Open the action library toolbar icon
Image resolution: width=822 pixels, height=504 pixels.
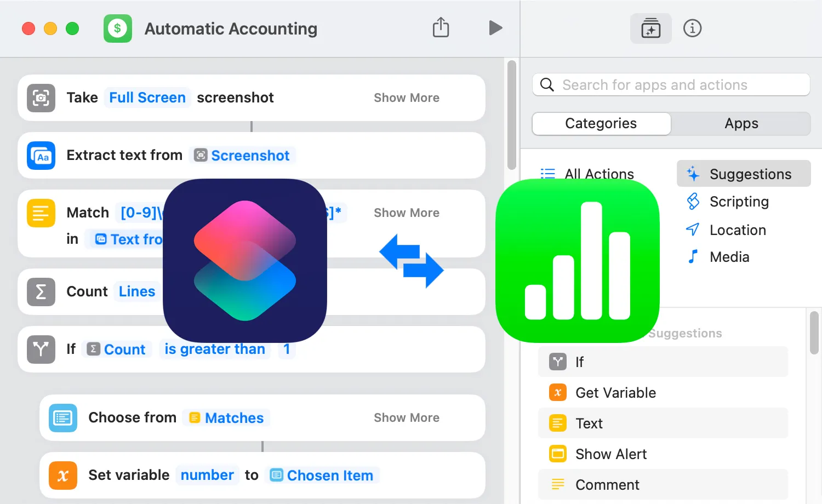(650, 28)
